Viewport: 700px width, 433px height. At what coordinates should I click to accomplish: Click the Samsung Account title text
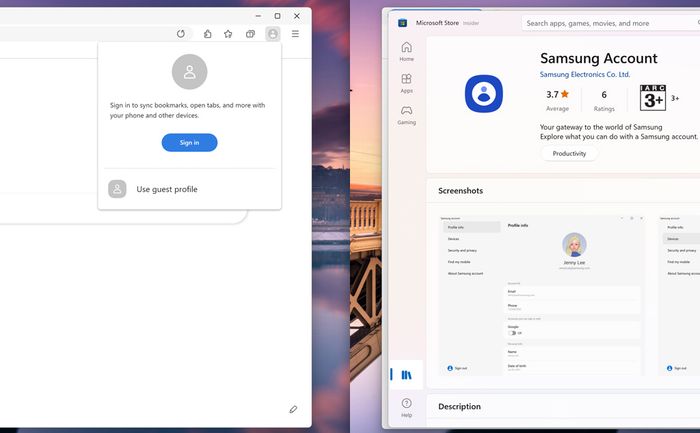[x=599, y=58]
